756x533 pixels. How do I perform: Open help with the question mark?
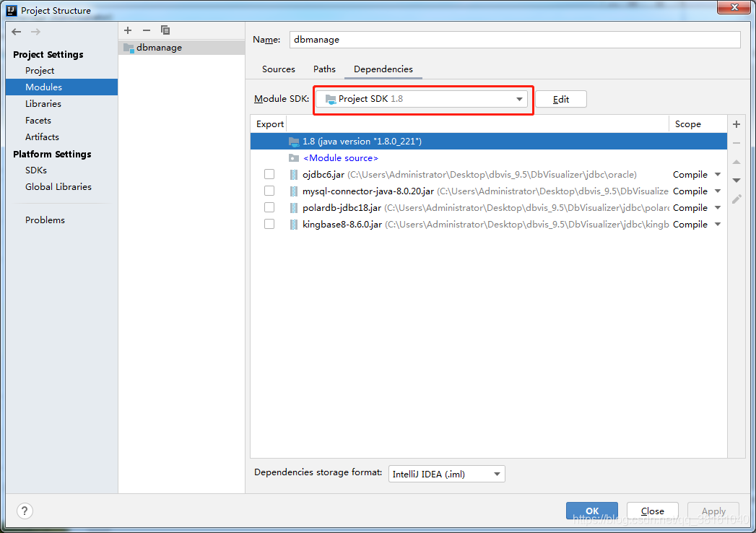pyautogui.click(x=25, y=511)
